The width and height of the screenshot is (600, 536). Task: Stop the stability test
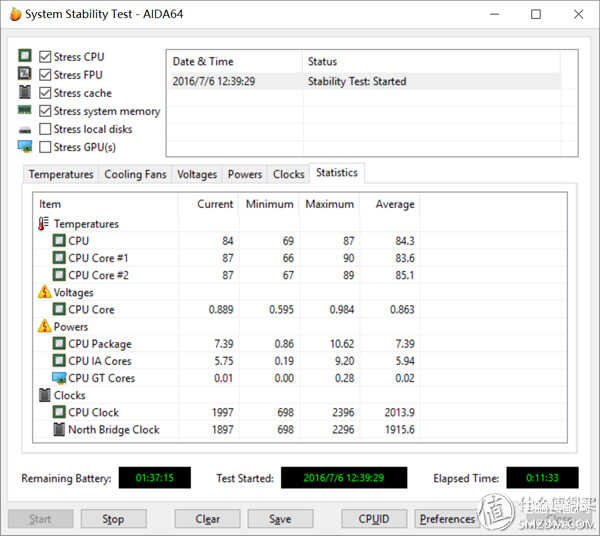pyautogui.click(x=113, y=519)
